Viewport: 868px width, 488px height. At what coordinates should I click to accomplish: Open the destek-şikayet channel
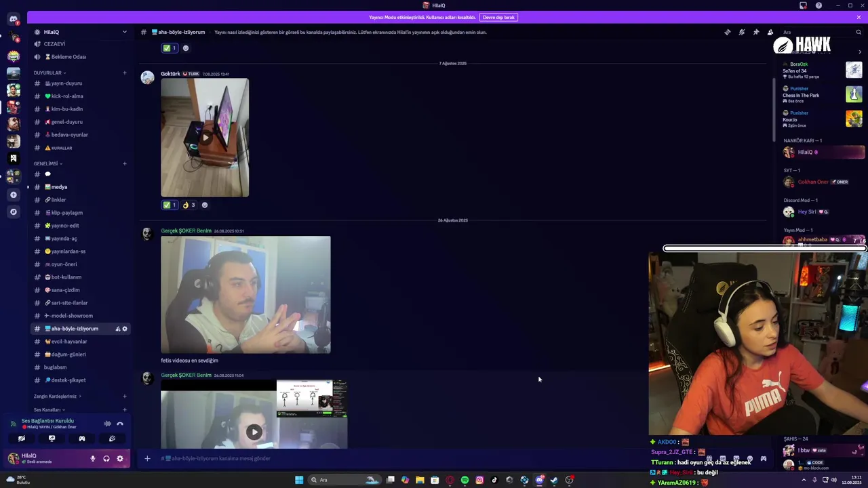80,380
